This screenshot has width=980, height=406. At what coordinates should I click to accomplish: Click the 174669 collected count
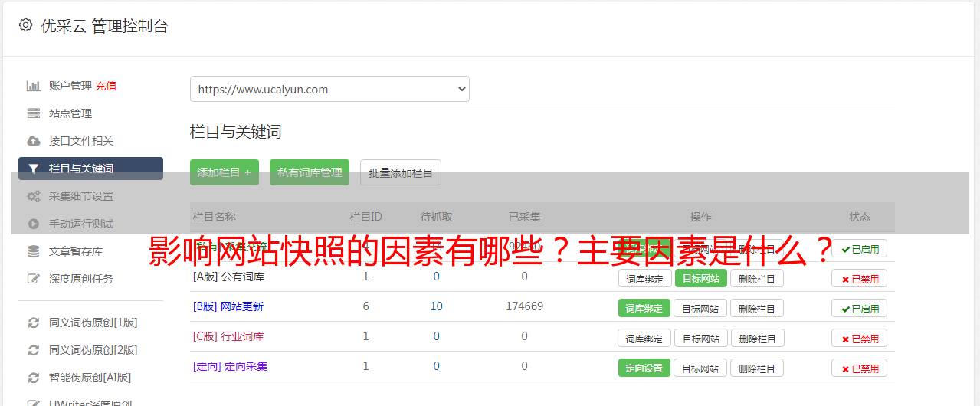click(x=524, y=306)
